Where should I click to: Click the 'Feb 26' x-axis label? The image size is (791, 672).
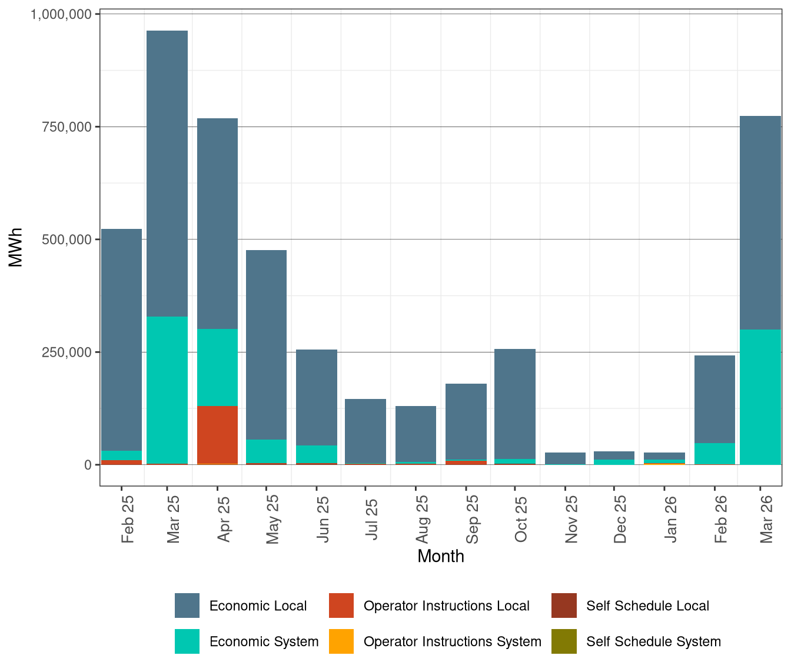[720, 520]
